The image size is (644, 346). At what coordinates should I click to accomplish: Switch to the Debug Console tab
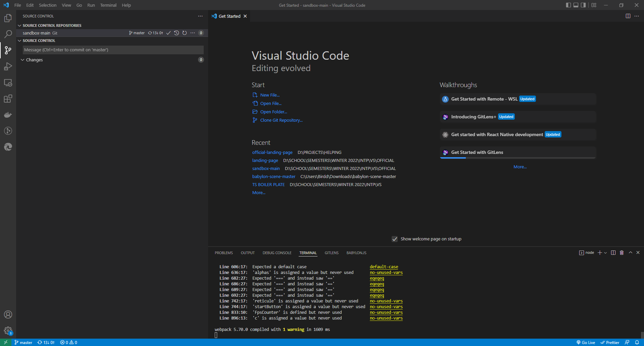[x=277, y=253]
